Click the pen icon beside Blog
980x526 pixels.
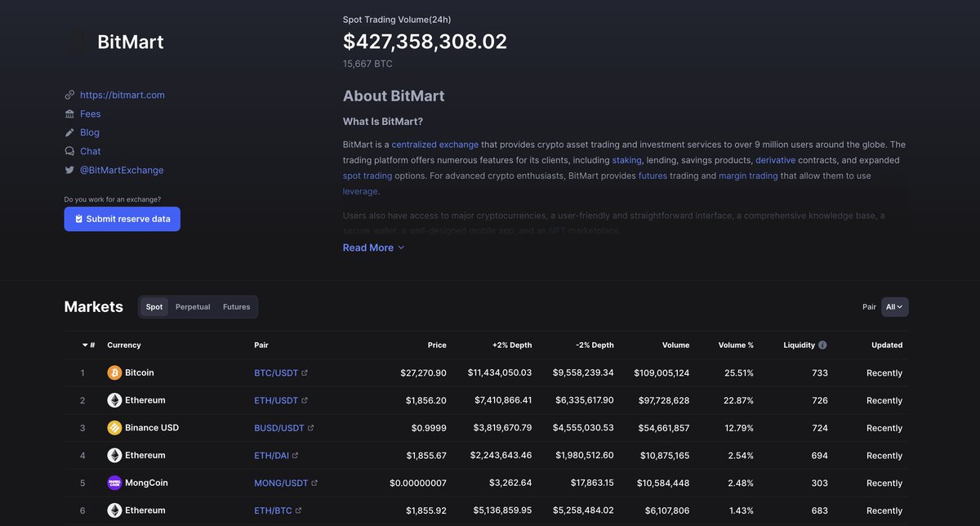click(x=70, y=131)
